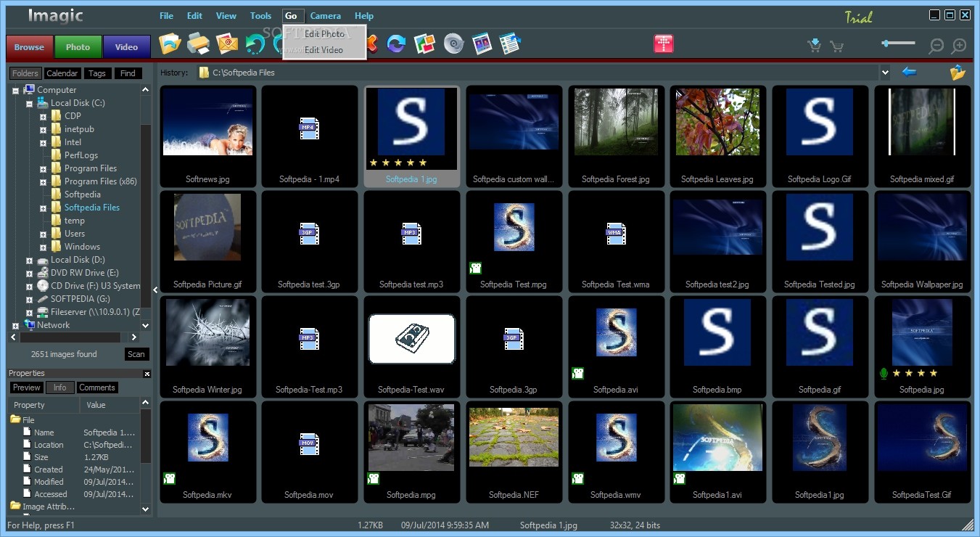The height and width of the screenshot is (537, 980).
Task: Click MP4 icon of Softpedia - 1.mp4
Action: click(x=310, y=128)
